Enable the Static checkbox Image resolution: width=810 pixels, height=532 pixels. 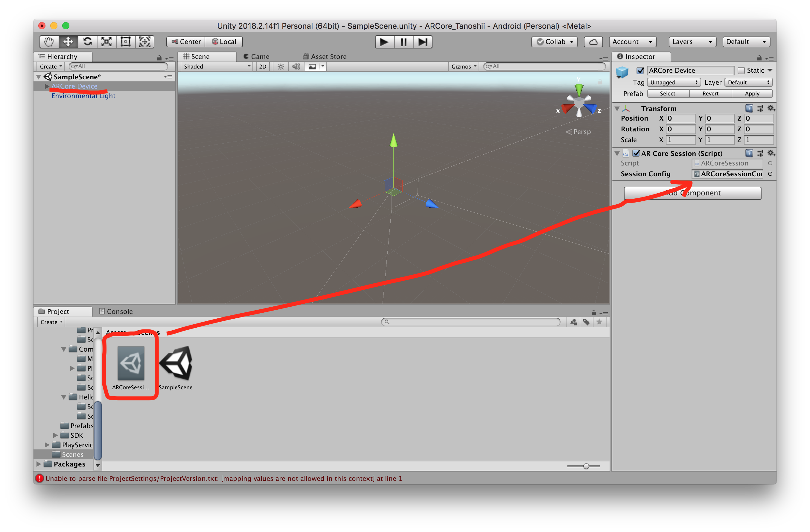[741, 70]
